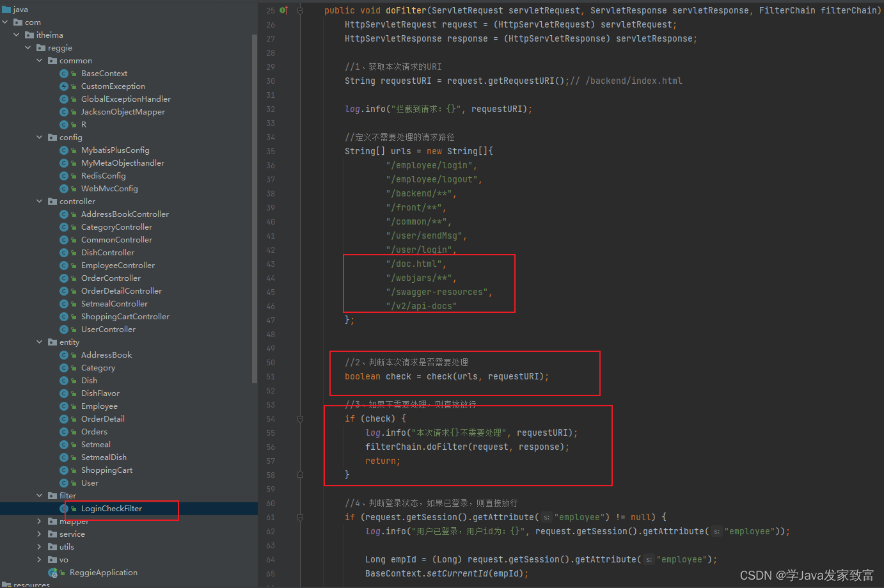Expand the service package
The width and height of the screenshot is (884, 588).
point(40,534)
